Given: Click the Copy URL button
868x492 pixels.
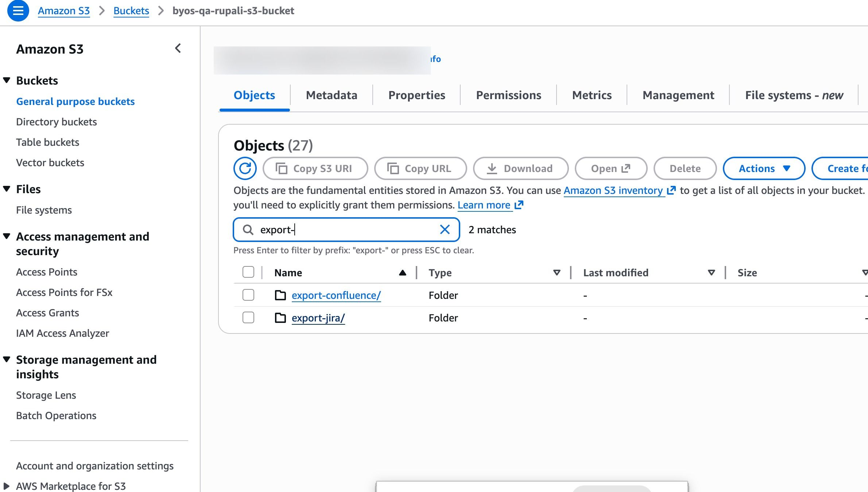Looking at the screenshot, I should click(421, 168).
